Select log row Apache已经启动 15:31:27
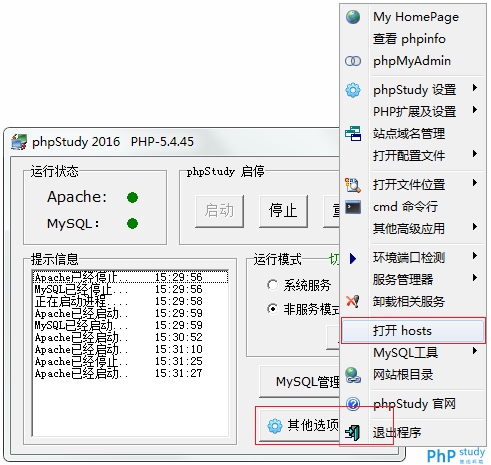This screenshot has height=465, width=491. (131, 373)
